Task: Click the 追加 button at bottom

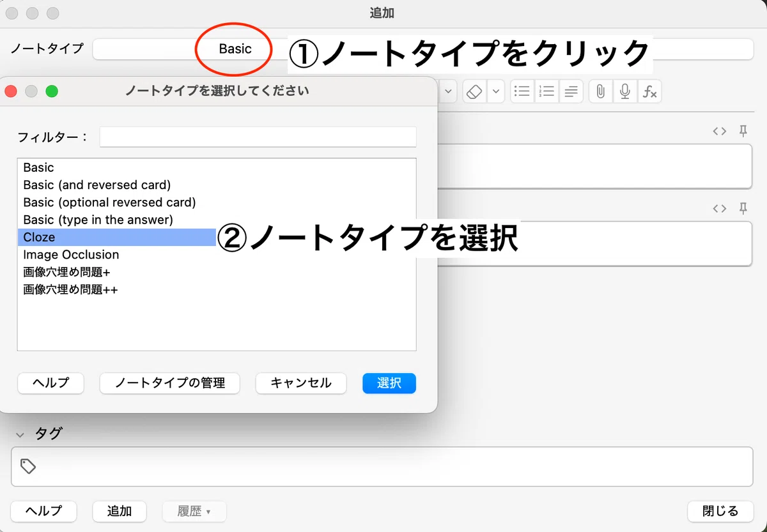Action: coord(120,511)
